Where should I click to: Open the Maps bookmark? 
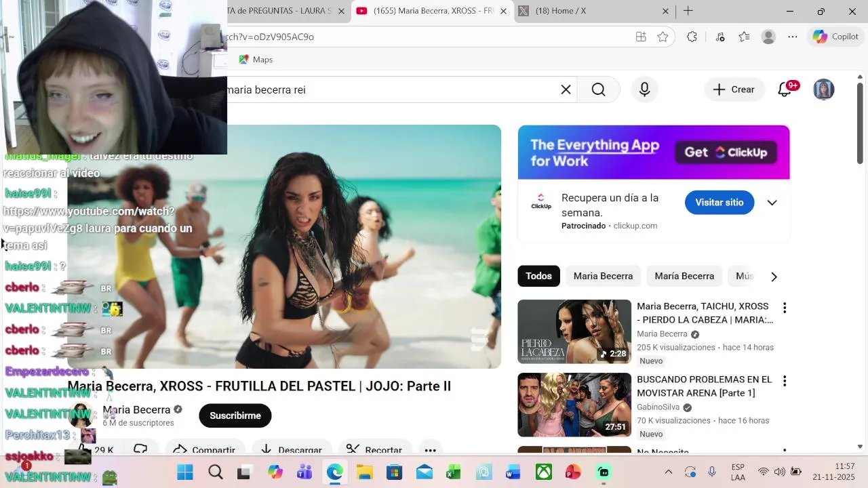[x=256, y=60]
